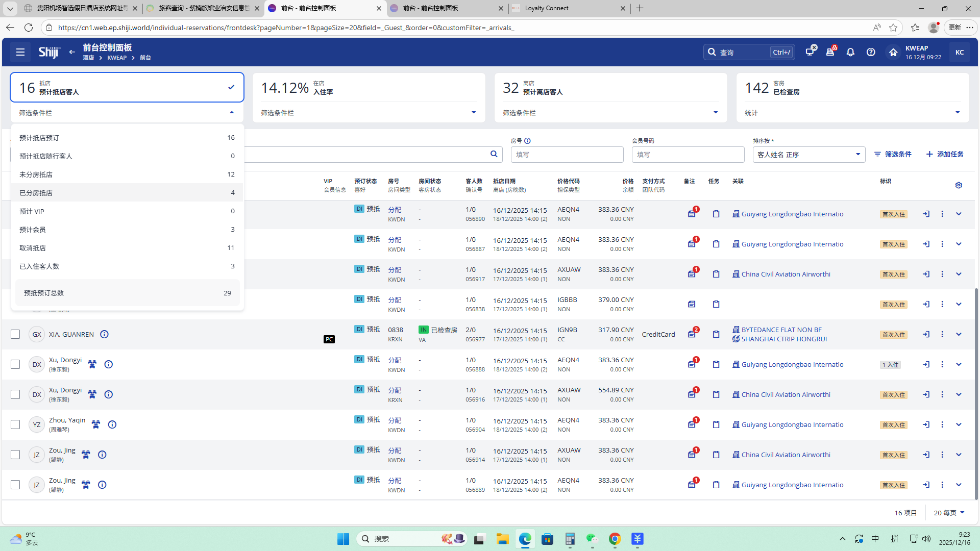Open table column settings gear icon
This screenshot has width=980, height=551.
click(959, 185)
